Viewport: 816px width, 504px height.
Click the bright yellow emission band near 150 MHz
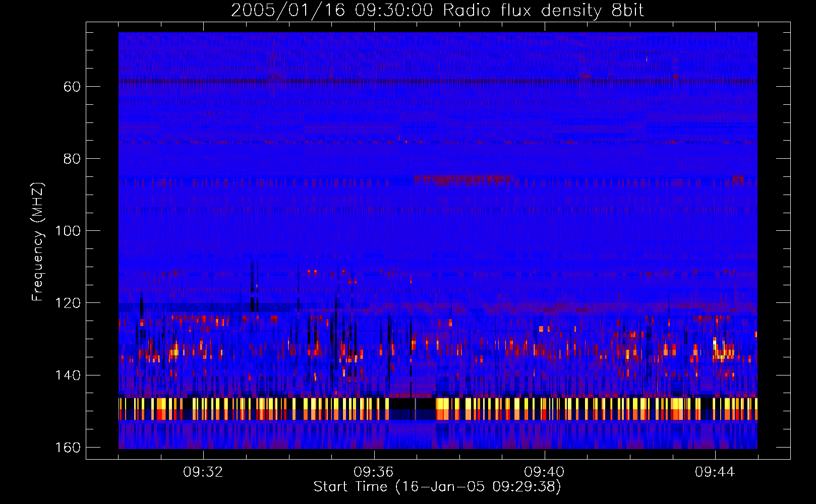pyautogui.click(x=438, y=409)
